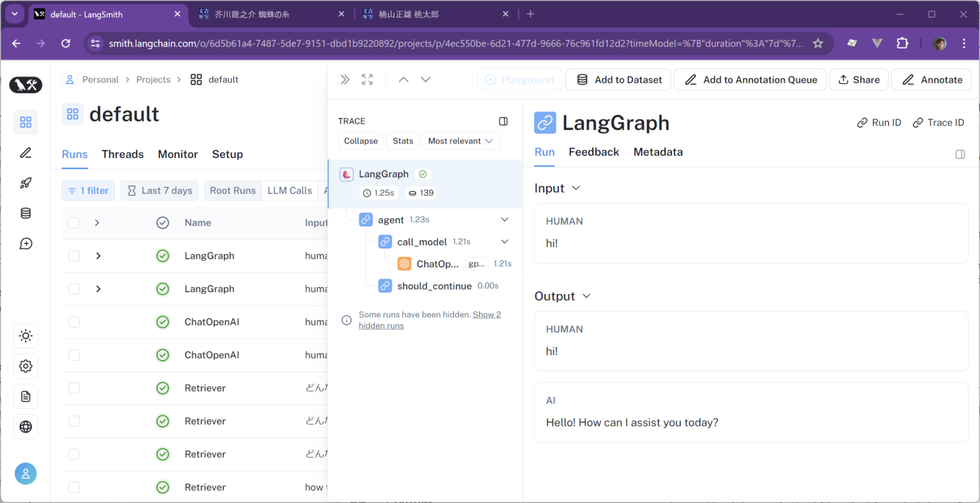Collapse the trace panel with double-chevron icon

(345, 79)
